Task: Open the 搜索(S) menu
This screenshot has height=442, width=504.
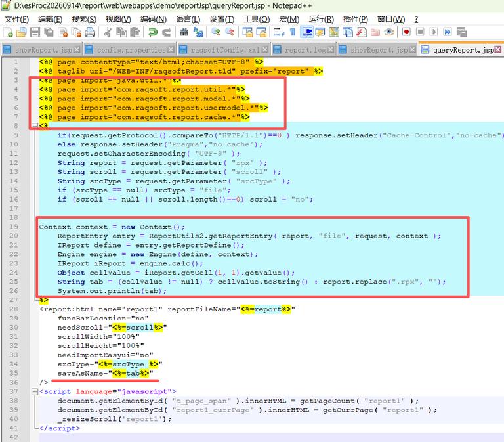Action: coord(84,19)
